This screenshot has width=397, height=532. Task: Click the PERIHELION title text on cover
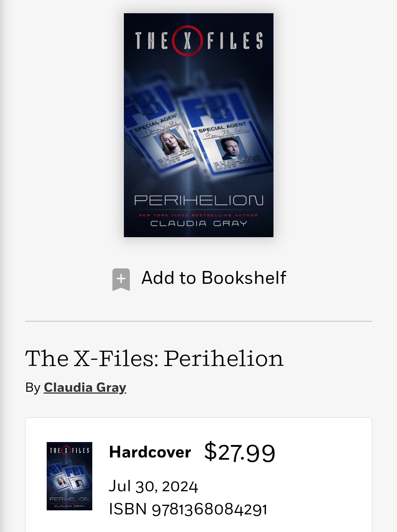pos(198,200)
